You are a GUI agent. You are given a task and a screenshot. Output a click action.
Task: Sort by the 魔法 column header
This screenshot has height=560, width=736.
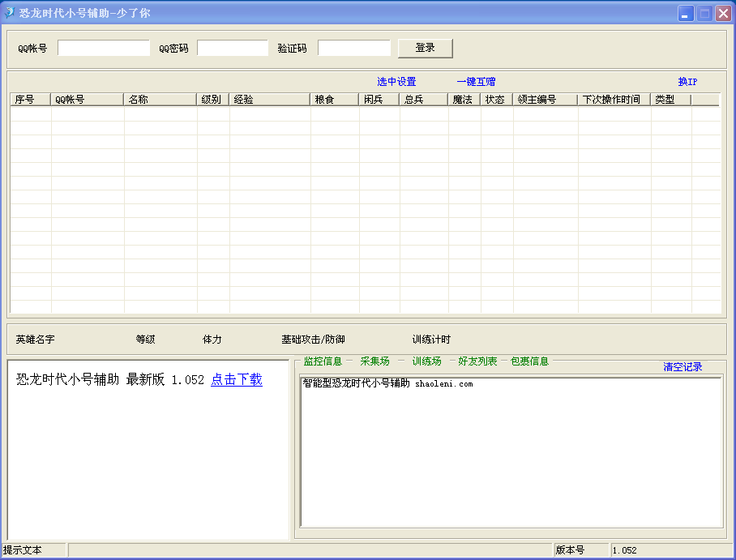[x=464, y=100]
